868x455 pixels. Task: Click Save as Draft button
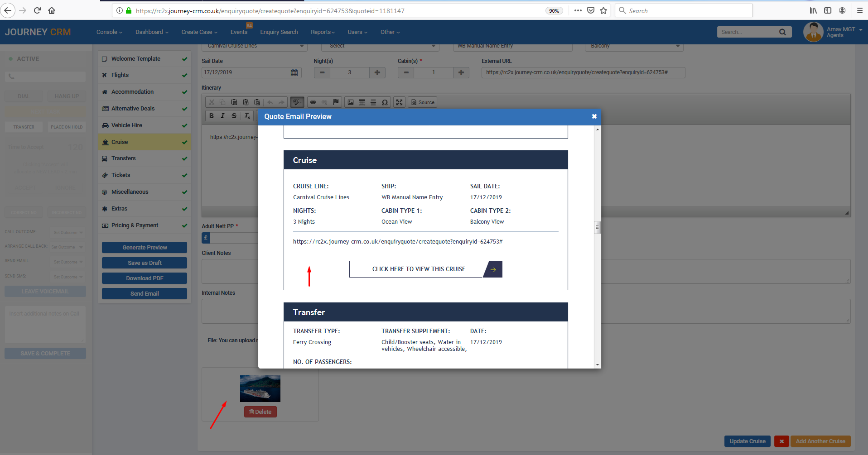(x=145, y=263)
